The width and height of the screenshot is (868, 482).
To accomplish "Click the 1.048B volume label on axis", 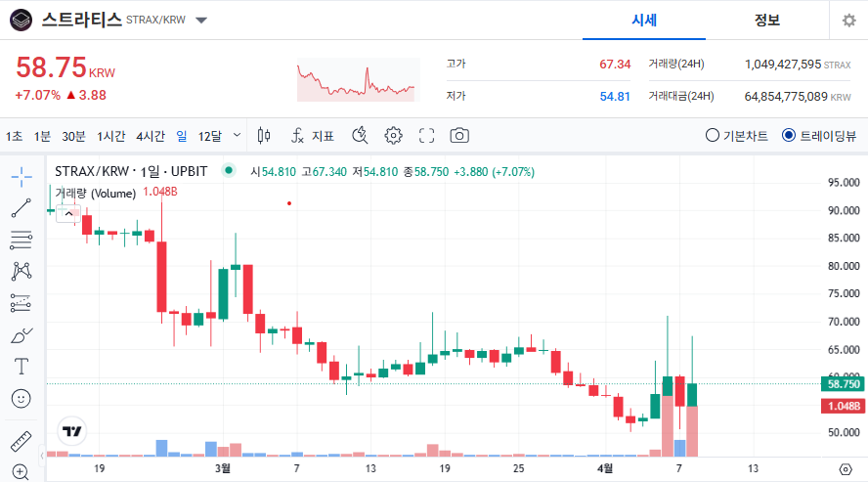I will [843, 406].
